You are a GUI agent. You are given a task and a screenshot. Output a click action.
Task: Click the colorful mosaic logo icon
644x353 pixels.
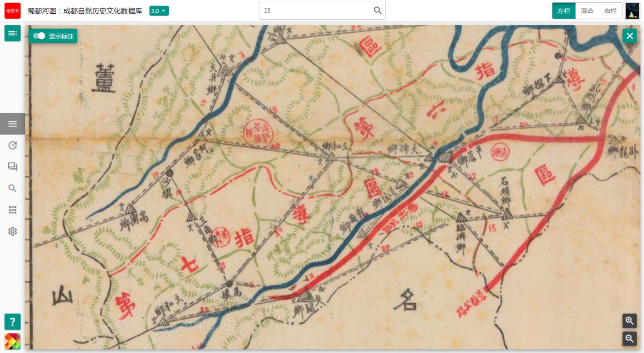pyautogui.click(x=12, y=341)
